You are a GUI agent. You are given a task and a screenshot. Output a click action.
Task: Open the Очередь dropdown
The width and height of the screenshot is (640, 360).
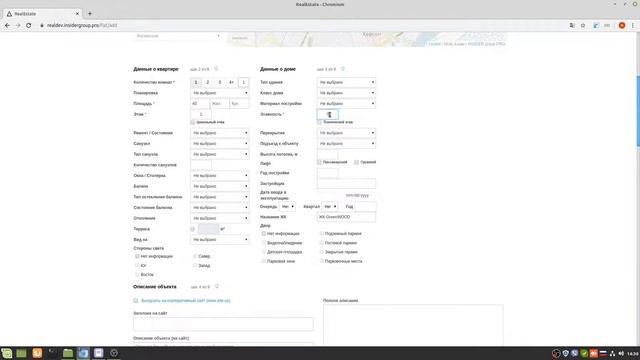pos(287,207)
